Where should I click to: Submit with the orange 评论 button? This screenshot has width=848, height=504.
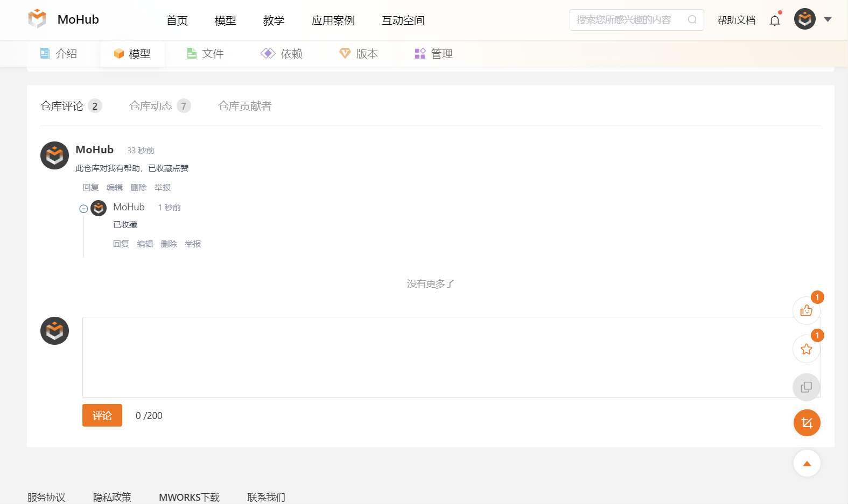click(102, 415)
